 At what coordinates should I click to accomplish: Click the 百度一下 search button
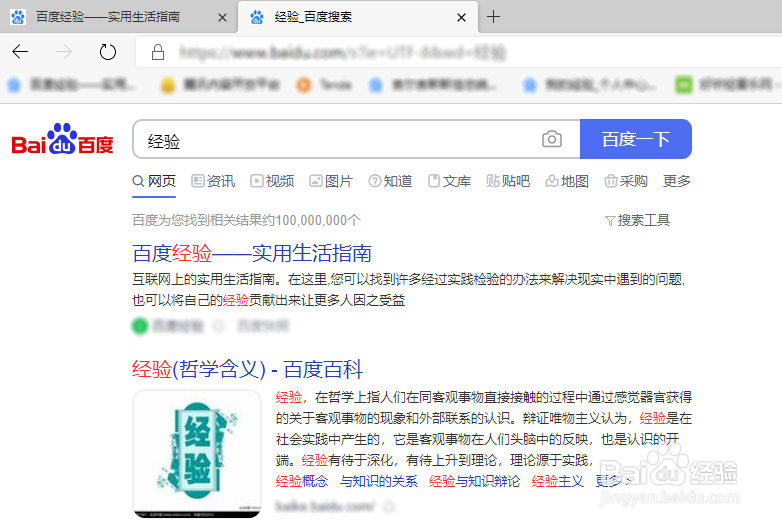click(636, 139)
